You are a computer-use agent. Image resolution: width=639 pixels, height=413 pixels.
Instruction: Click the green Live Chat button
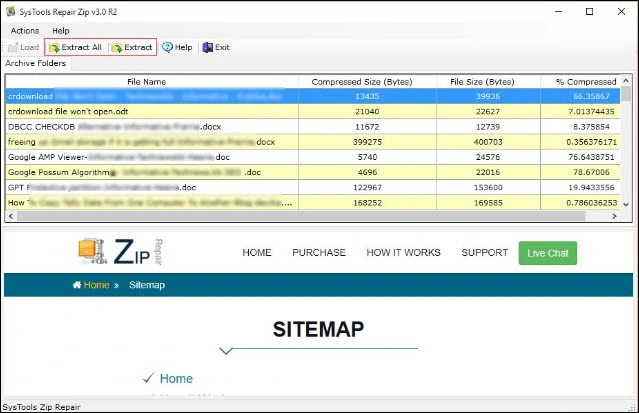point(548,253)
